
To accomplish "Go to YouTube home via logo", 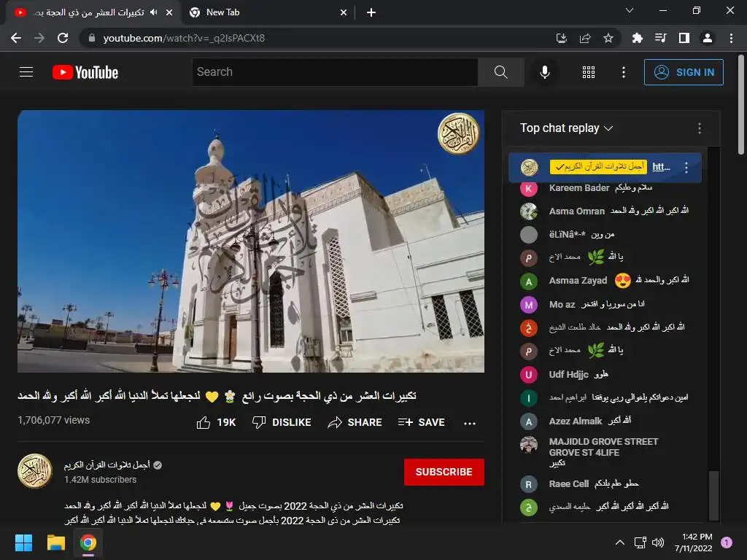I will pos(85,72).
